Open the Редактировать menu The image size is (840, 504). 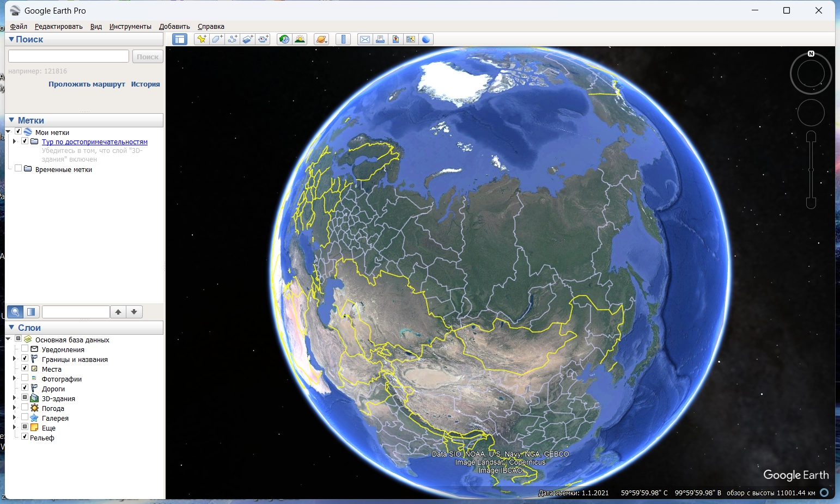click(59, 26)
